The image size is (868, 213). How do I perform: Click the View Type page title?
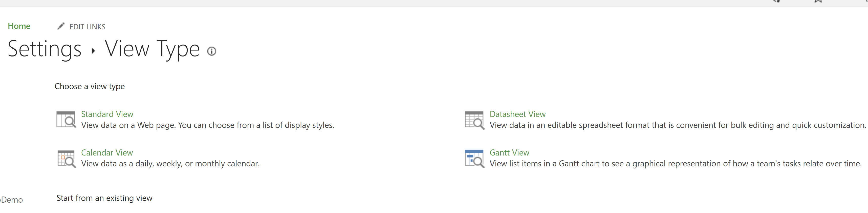(x=152, y=49)
